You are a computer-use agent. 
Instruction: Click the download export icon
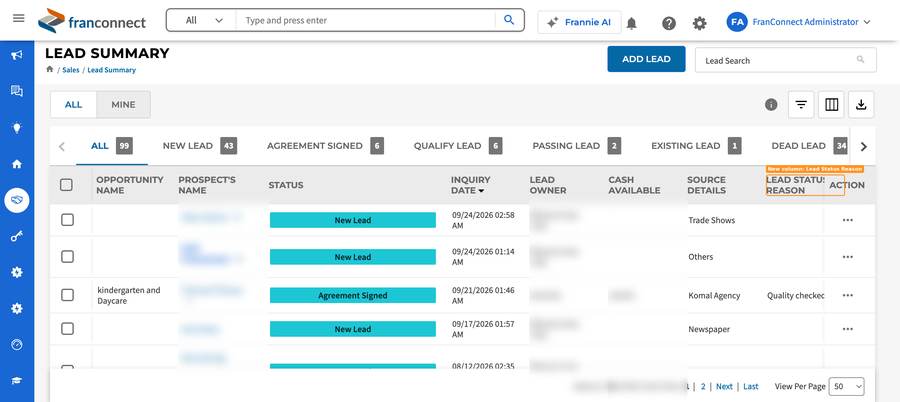(861, 105)
